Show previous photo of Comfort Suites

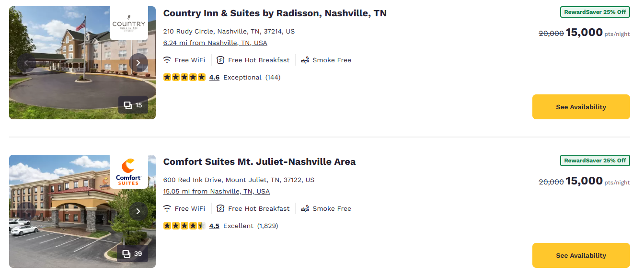pos(27,211)
